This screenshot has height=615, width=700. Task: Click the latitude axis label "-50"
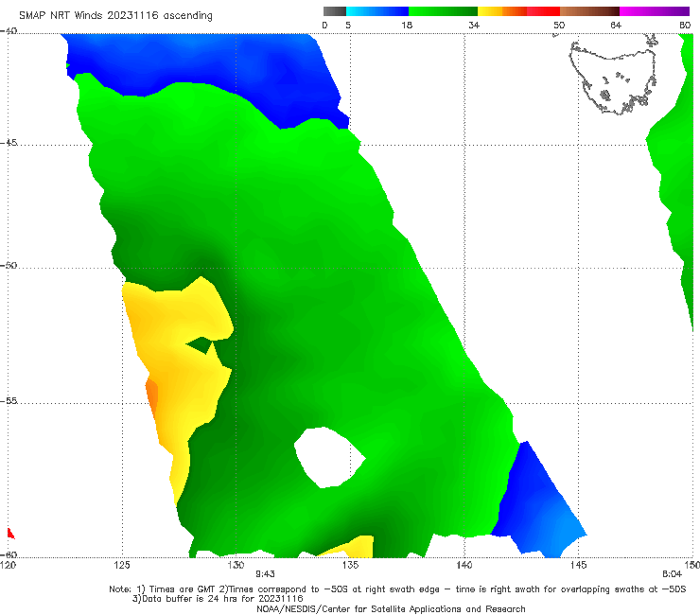(9, 265)
